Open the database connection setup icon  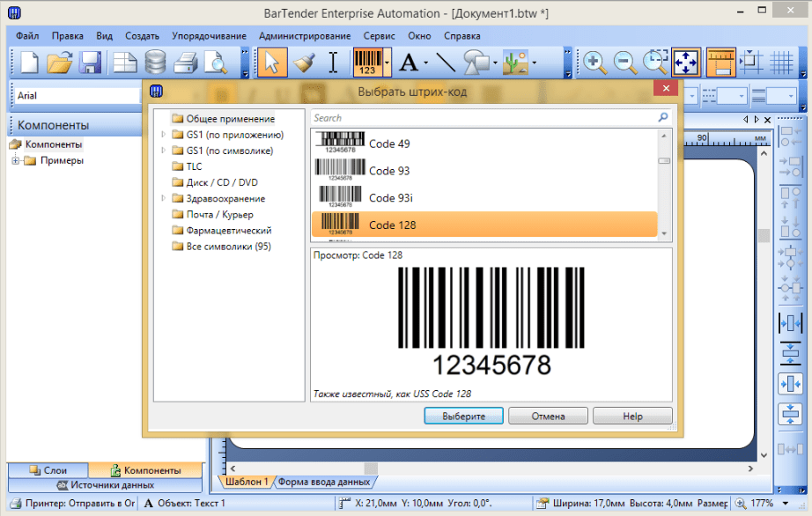coord(155,63)
